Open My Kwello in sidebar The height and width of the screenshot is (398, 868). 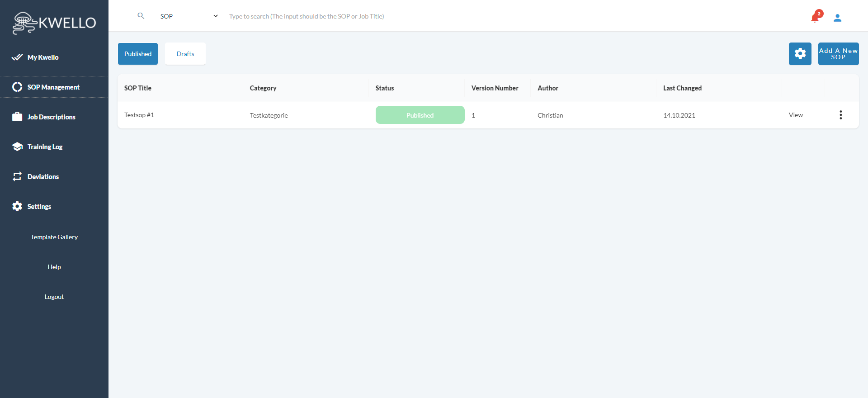[x=43, y=57]
